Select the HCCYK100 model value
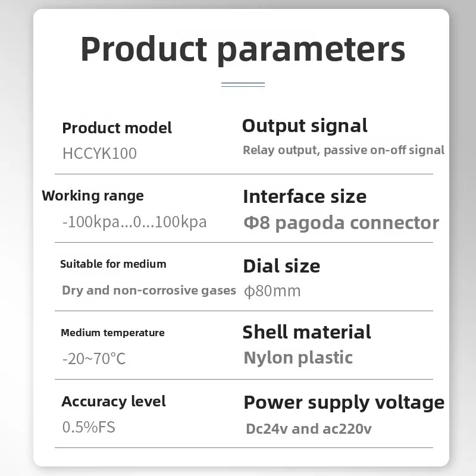This screenshot has width=476, height=476. point(99,154)
